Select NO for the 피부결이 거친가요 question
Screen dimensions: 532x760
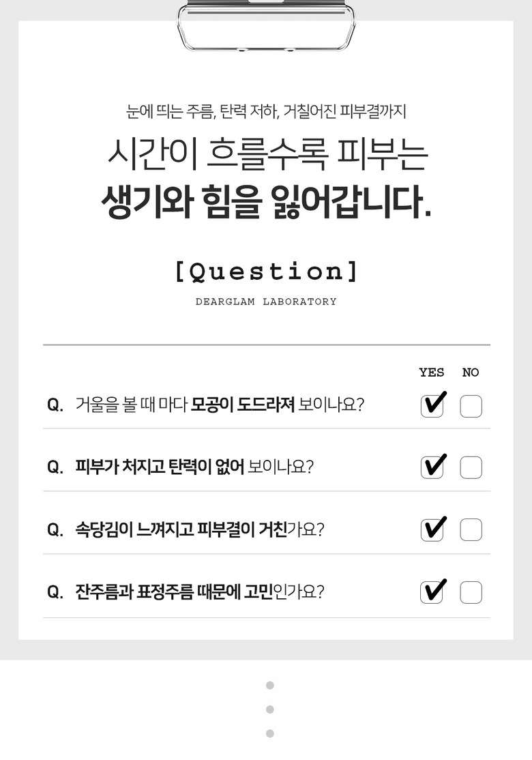471,530
